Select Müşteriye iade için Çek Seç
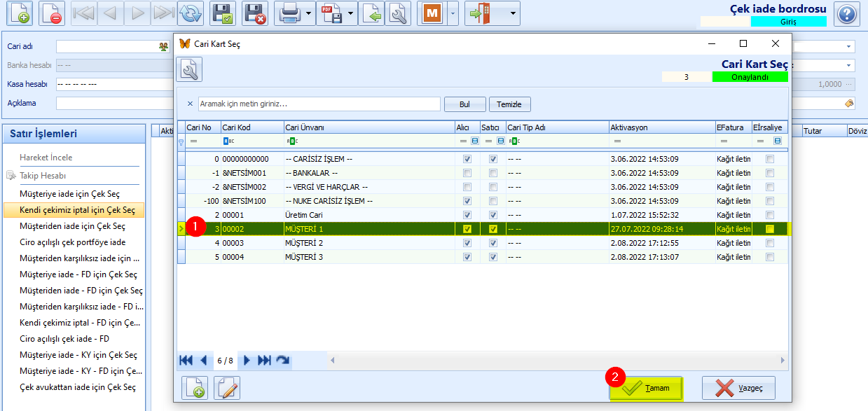This screenshot has width=868, height=411. pos(69,194)
